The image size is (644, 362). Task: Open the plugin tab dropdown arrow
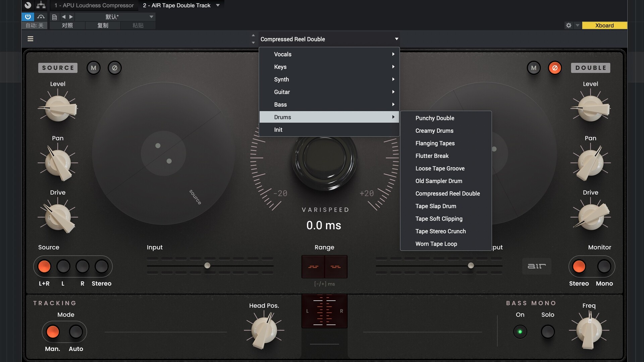[x=218, y=5]
